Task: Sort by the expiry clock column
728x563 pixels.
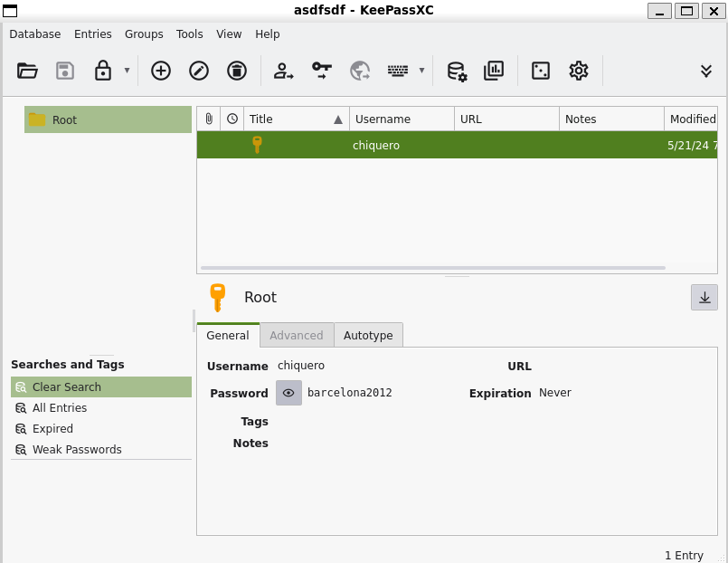Action: 232,119
